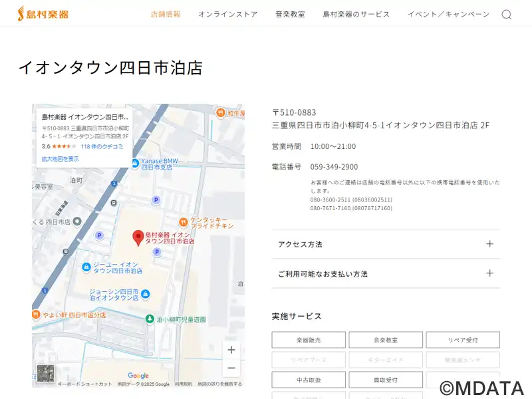Select the ジョーシン四日市泊イオンタウン店 marker
The width and height of the screenshot is (532, 399).
145,294
